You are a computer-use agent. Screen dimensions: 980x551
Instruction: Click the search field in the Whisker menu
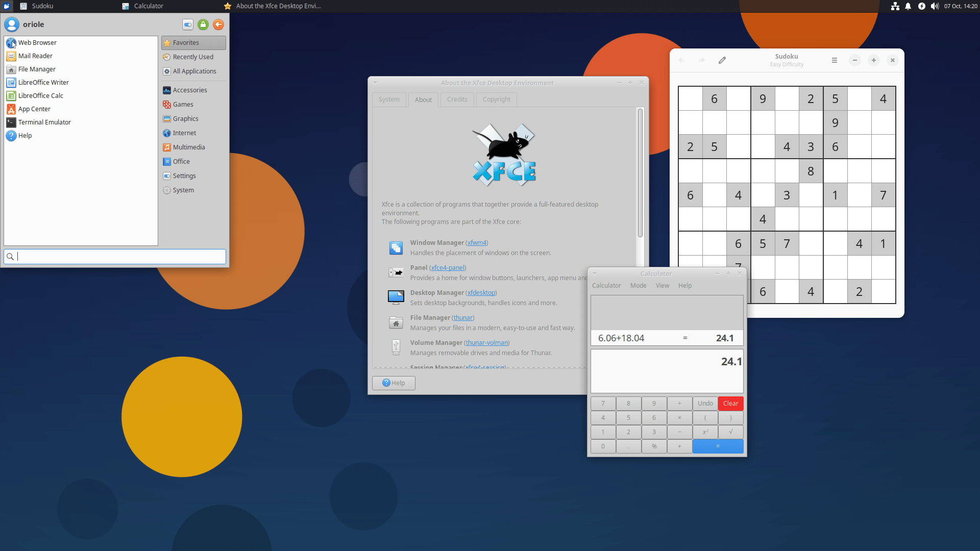pyautogui.click(x=115, y=256)
